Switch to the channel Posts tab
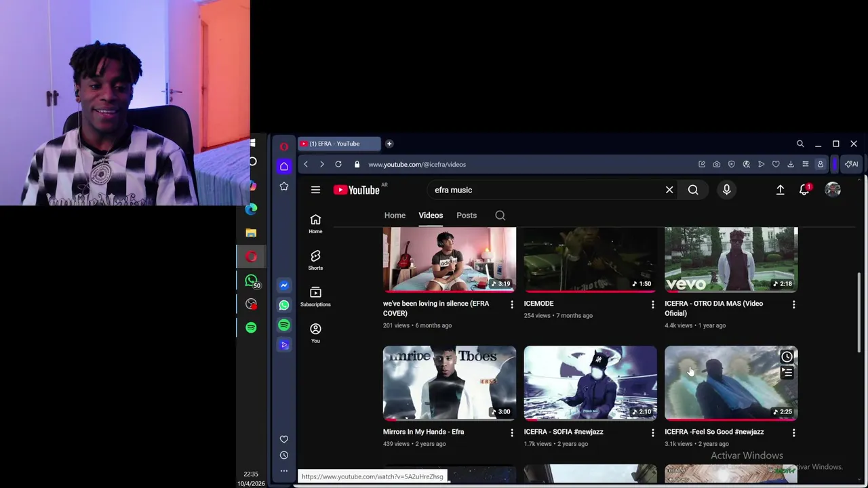 [x=467, y=216]
